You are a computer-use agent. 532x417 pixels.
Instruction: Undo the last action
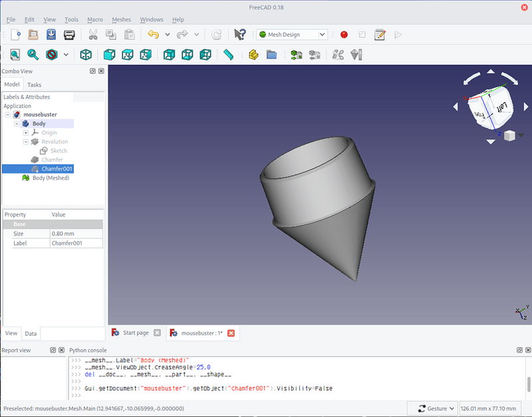click(x=154, y=35)
